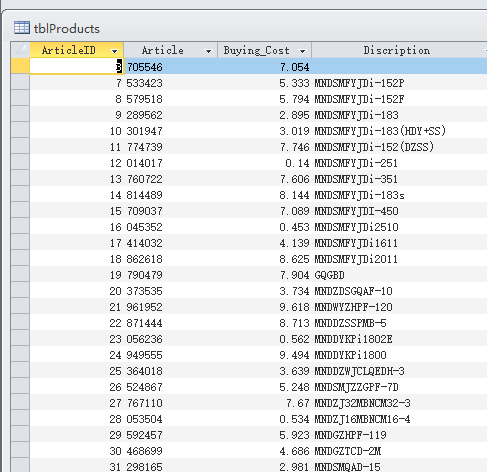
Task: Click Buying_Cost value 8.713
Action: [x=295, y=323]
